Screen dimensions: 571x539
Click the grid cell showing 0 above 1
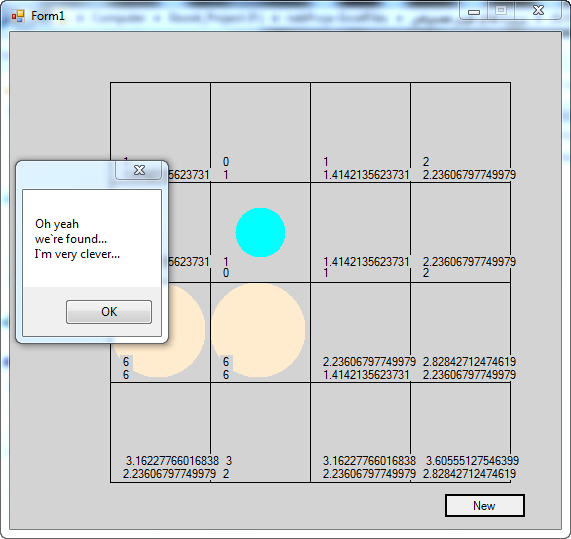click(260, 133)
